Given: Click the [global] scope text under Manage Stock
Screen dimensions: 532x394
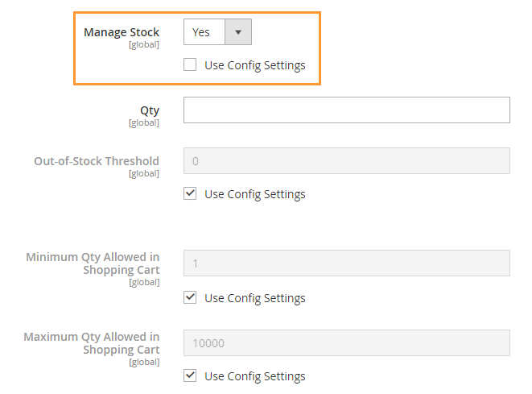Looking at the screenshot, I should pos(144,45).
